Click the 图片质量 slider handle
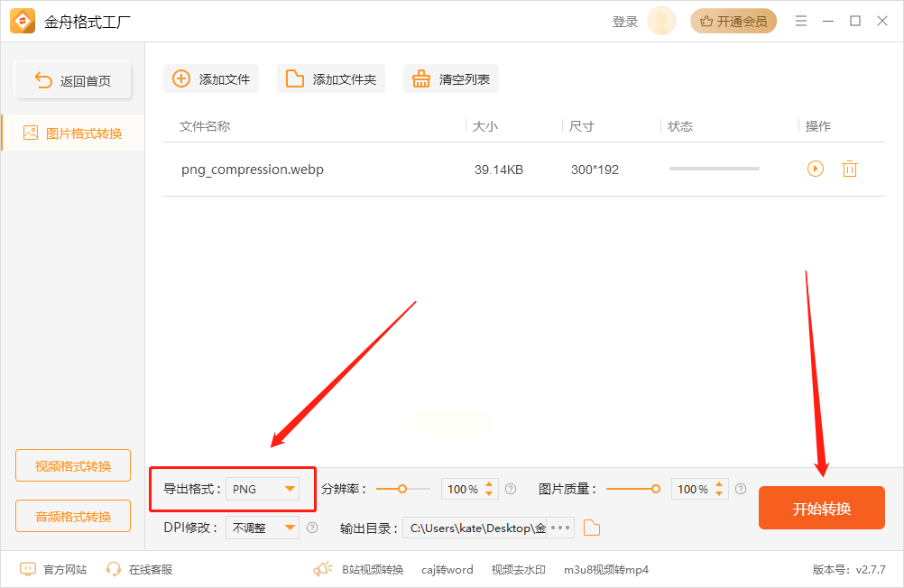Image resolution: width=904 pixels, height=588 pixels. click(x=656, y=489)
